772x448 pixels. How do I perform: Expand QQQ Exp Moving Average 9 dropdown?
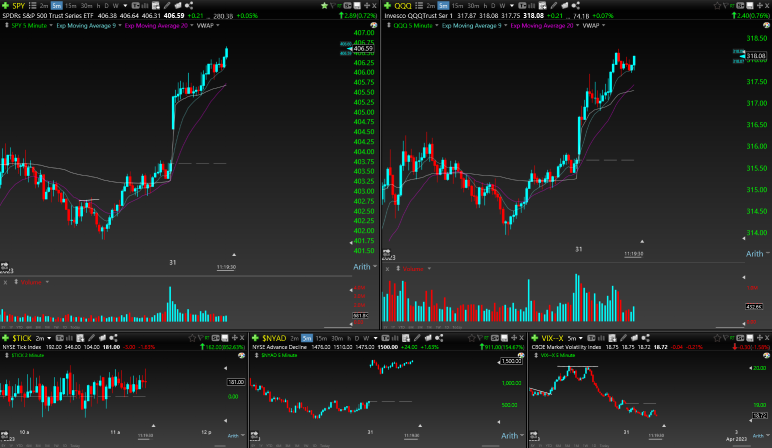[x=505, y=25]
